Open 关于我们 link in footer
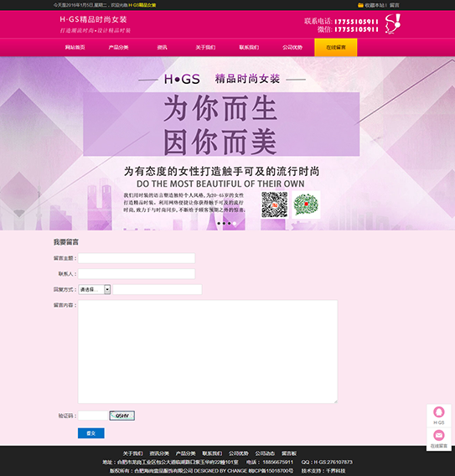455x476 pixels. click(x=132, y=453)
